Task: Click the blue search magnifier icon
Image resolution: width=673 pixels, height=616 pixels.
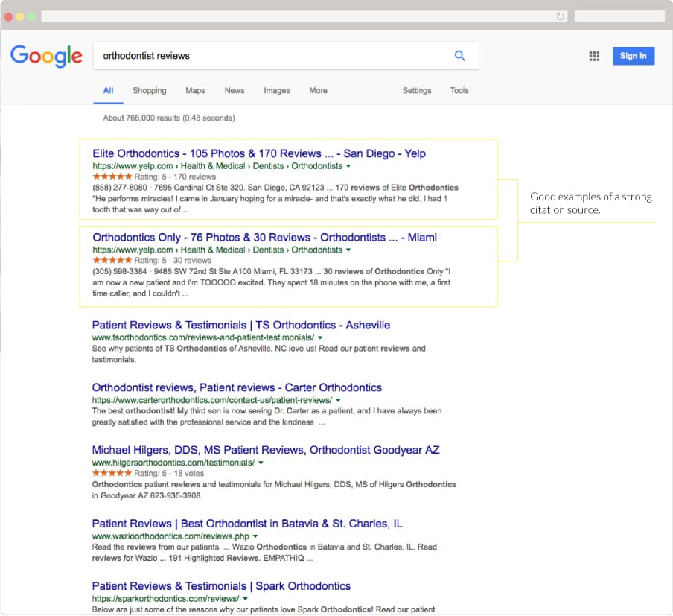Action: [x=459, y=55]
